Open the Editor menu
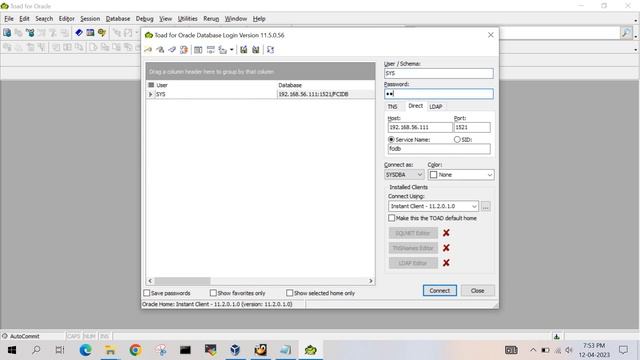Screen dimensions: 640x360 (67, 19)
